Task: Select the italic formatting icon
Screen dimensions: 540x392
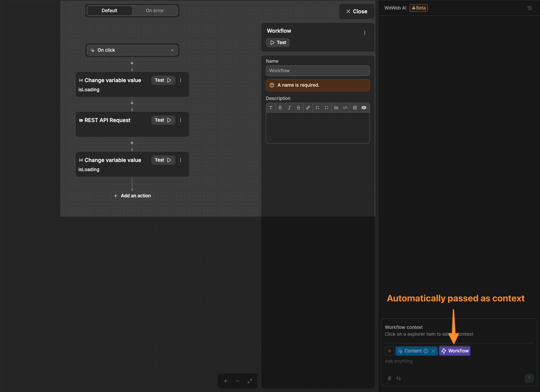Action: click(289, 108)
